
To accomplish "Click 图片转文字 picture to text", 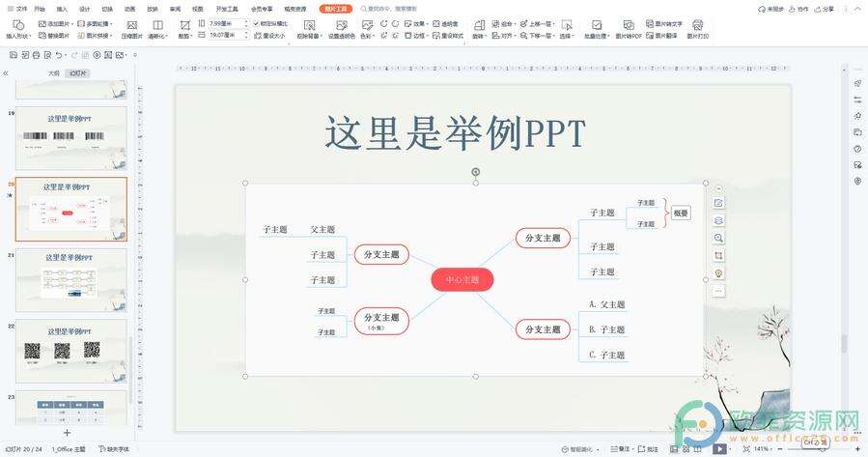I will tap(664, 24).
